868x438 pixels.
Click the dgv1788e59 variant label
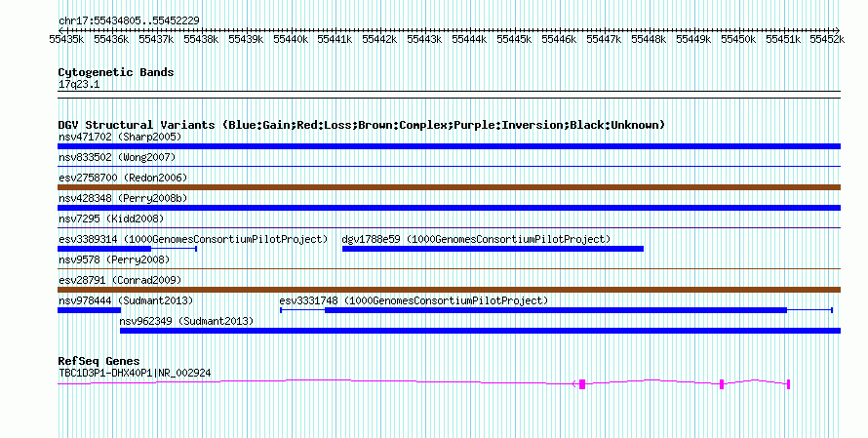tap(476, 239)
